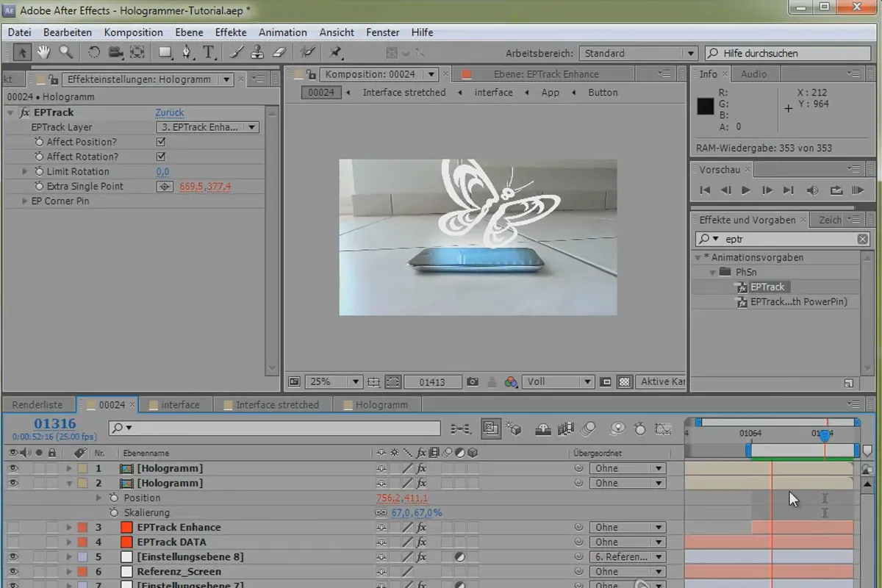
Task: Select the Pen tool
Action: click(x=187, y=52)
